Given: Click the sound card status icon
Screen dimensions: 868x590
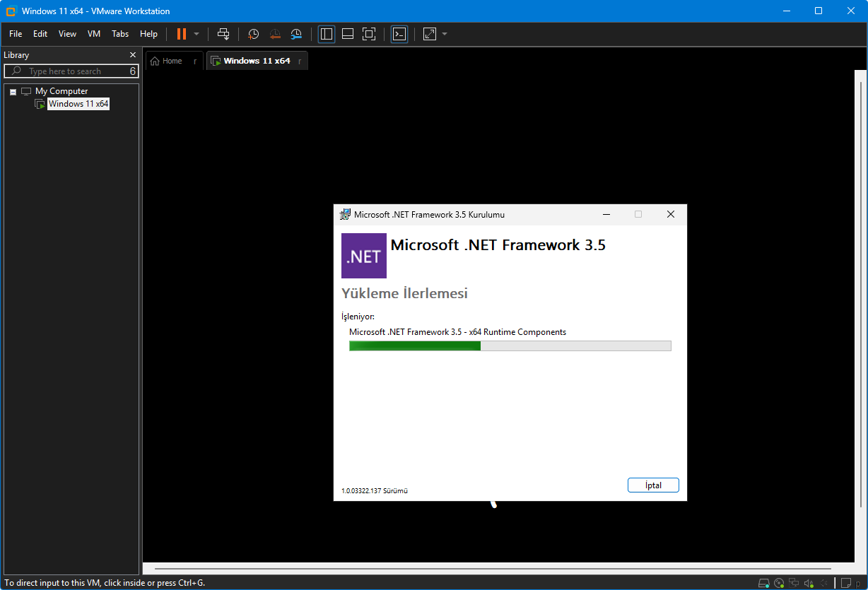Looking at the screenshot, I should pos(809,583).
